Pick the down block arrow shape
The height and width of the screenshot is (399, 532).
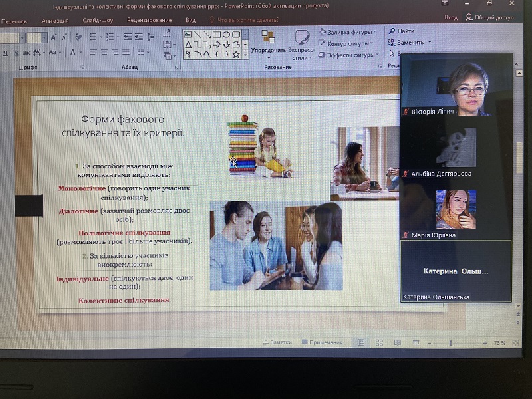(227, 45)
